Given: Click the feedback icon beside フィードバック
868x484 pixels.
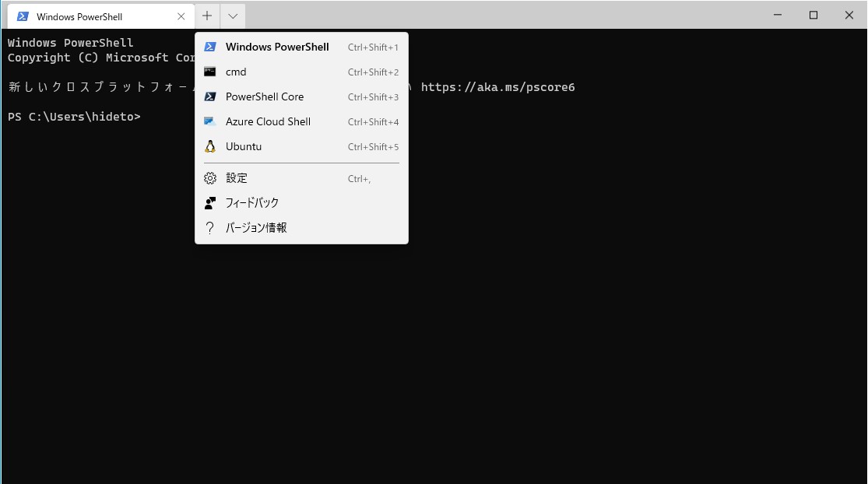Looking at the screenshot, I should coord(209,202).
